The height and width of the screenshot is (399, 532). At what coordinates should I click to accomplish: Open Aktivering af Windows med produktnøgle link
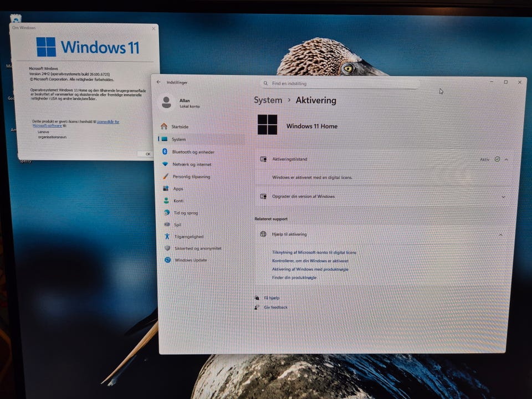[310, 269]
